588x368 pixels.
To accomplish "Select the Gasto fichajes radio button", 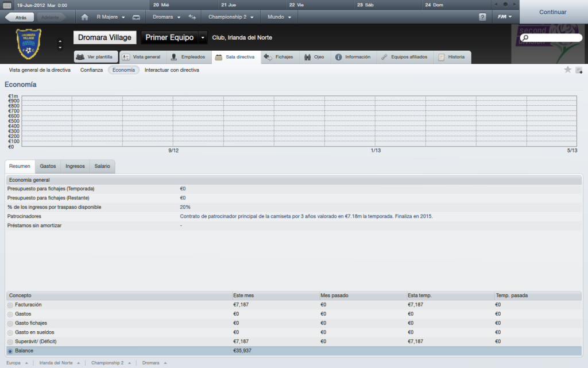I will tap(10, 323).
